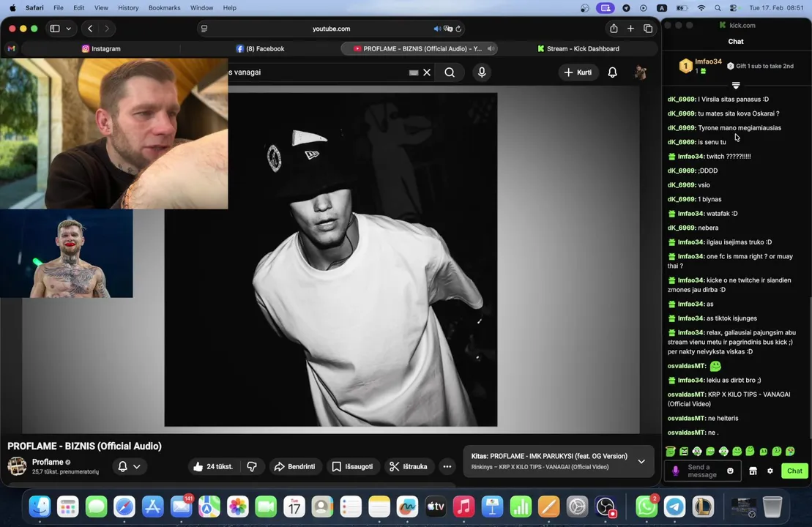Click the Wi-Fi menu bar icon

701,8
